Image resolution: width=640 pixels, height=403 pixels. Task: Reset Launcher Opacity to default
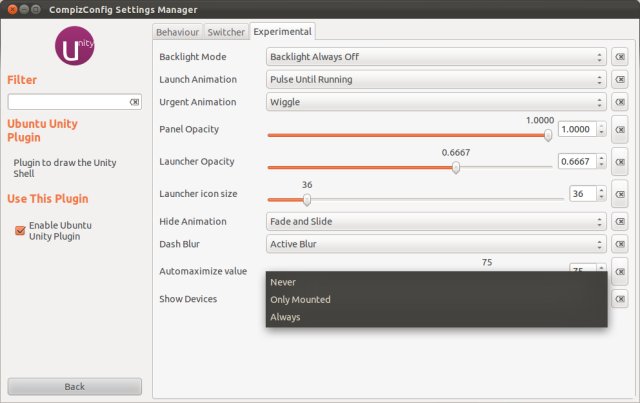620,161
